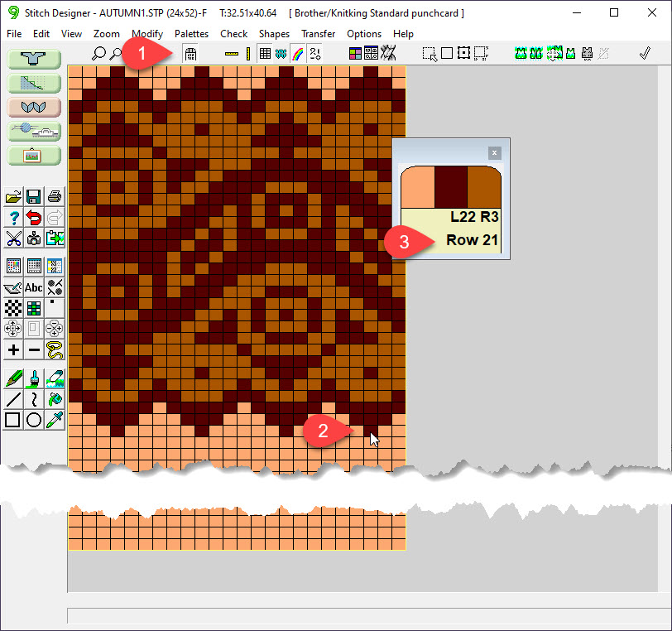Close the row info popup panel
The width and height of the screenshot is (672, 631).
(495, 152)
